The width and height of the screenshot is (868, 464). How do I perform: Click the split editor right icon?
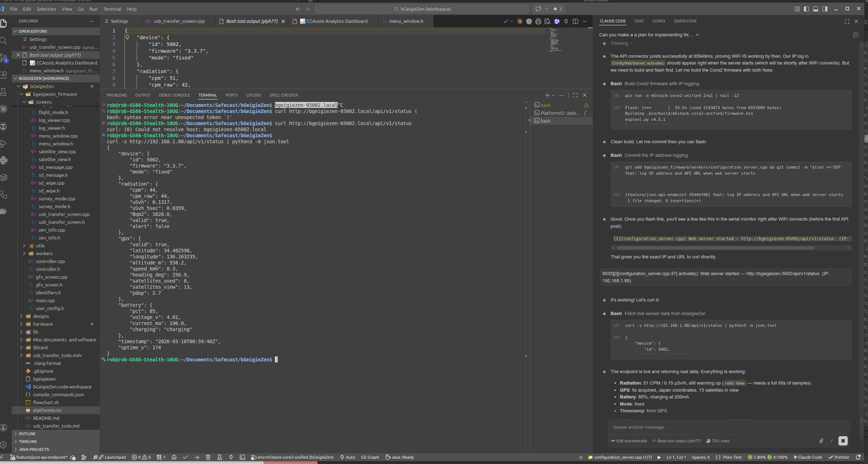pyautogui.click(x=575, y=21)
